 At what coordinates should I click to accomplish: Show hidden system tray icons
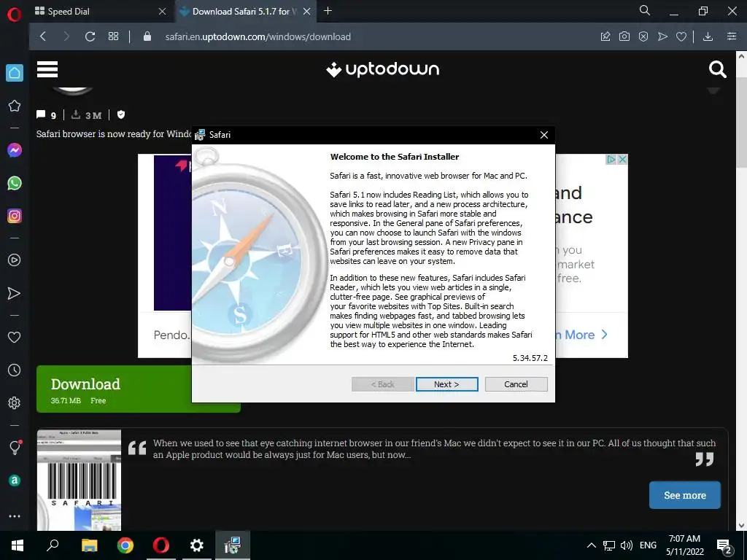click(x=591, y=545)
